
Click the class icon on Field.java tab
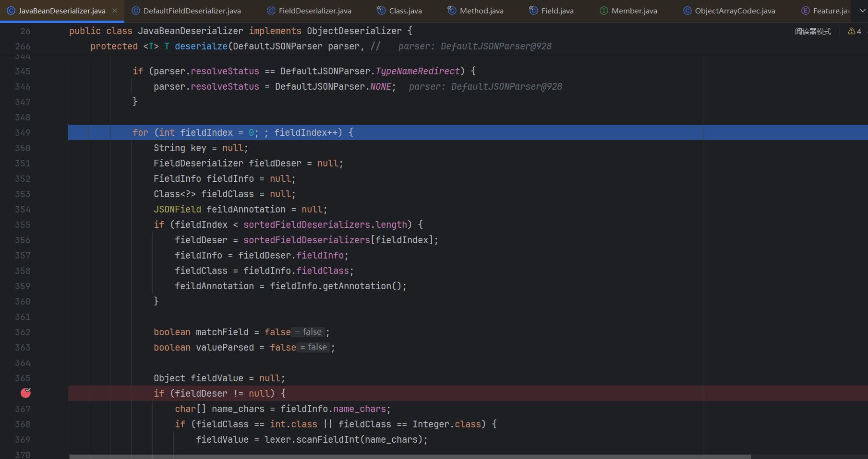point(533,11)
